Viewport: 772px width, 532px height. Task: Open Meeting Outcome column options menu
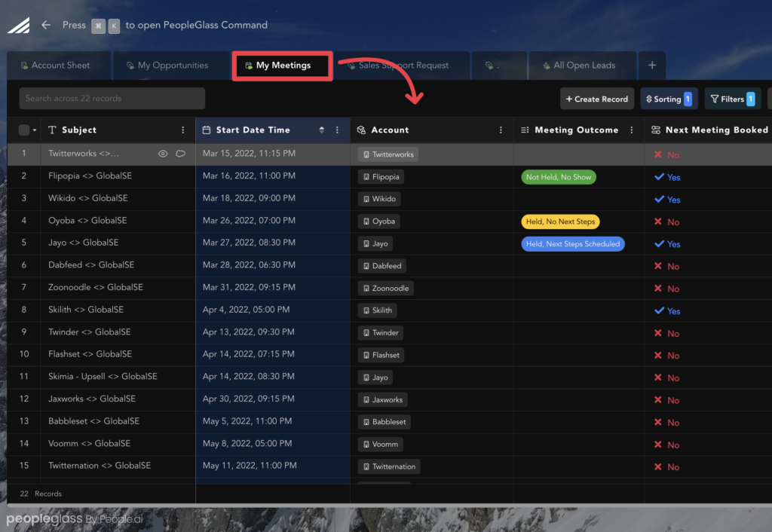(x=632, y=130)
